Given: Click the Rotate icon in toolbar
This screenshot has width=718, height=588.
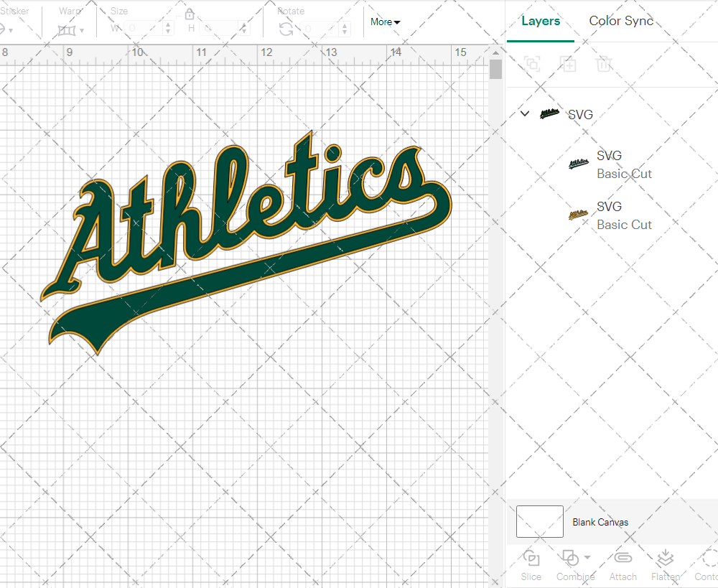Looking at the screenshot, I should pos(286,29).
